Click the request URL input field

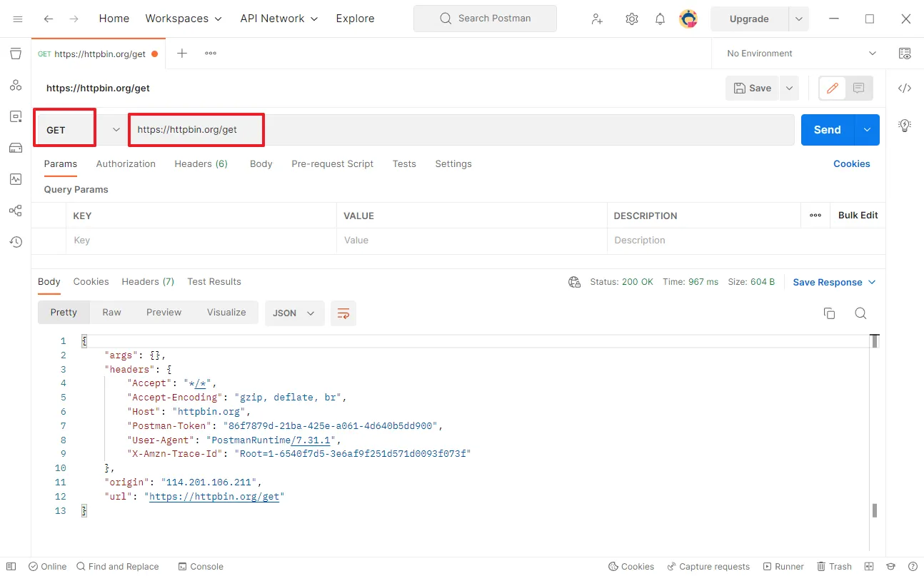click(x=461, y=130)
